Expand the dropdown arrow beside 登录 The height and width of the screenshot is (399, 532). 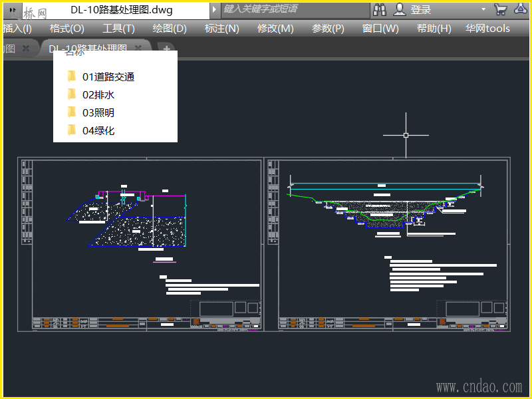click(x=483, y=9)
